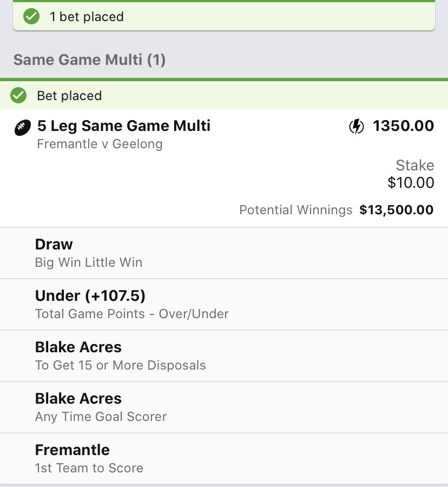The image size is (448, 487).
Task: Select the Under (+107.5) total points leg
Action: click(x=224, y=305)
